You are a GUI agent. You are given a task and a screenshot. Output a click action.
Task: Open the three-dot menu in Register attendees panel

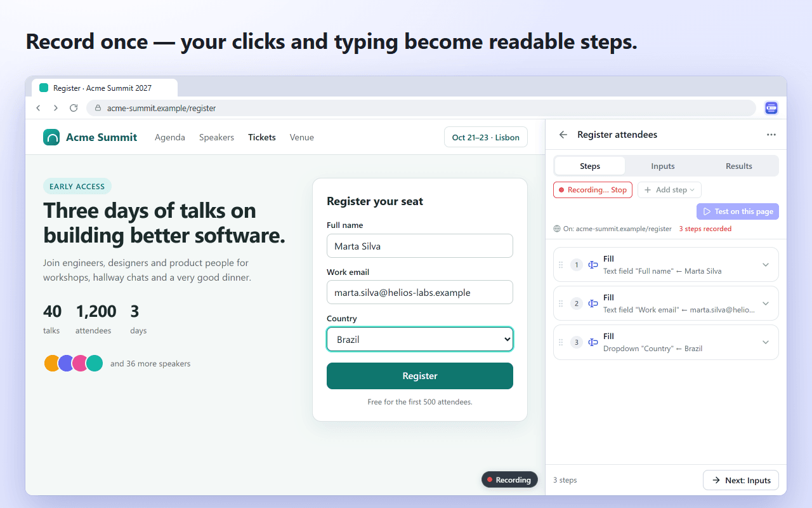pos(771,135)
